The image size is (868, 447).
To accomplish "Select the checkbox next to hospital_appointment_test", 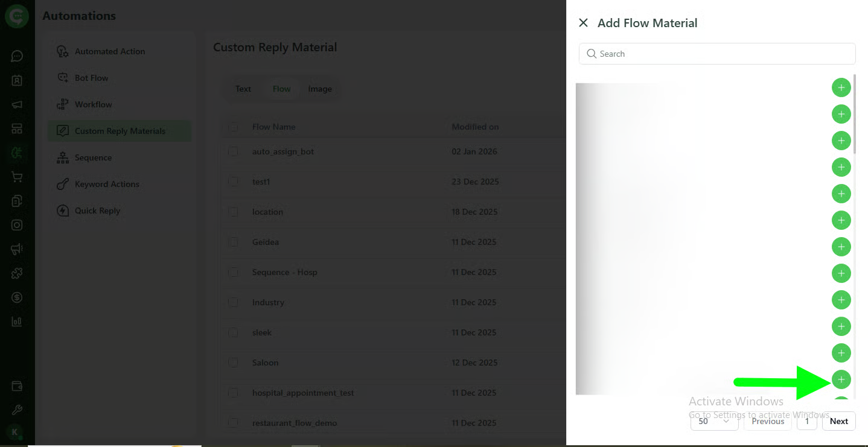I will [233, 393].
